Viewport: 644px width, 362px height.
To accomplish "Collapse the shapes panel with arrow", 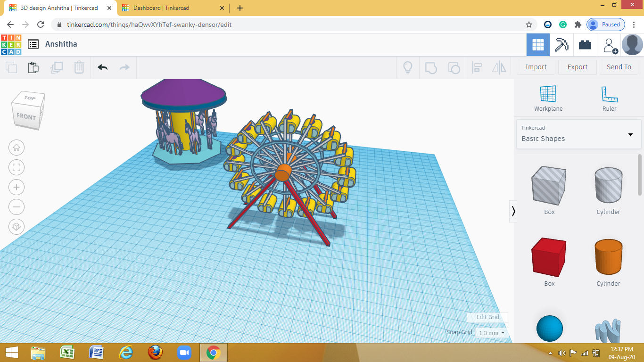I will pyautogui.click(x=513, y=211).
